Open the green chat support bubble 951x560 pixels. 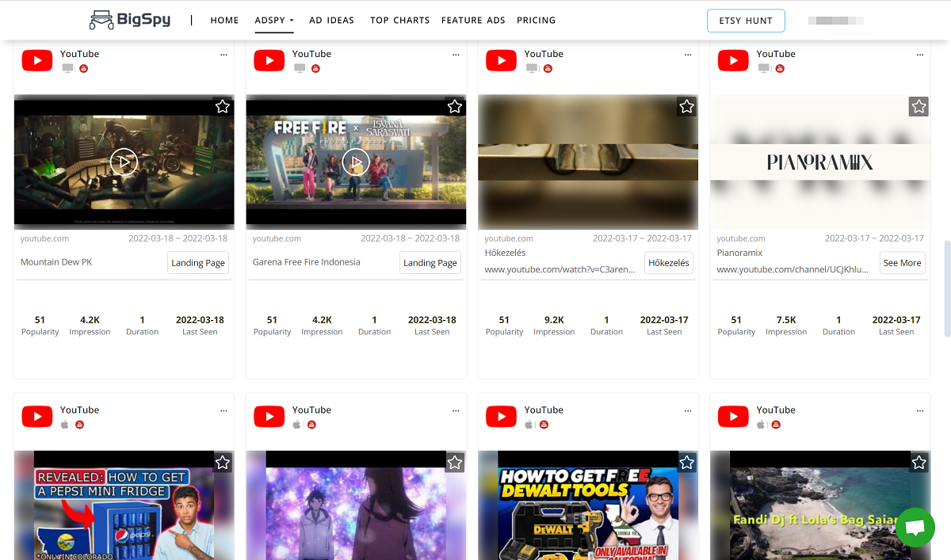pos(915,528)
